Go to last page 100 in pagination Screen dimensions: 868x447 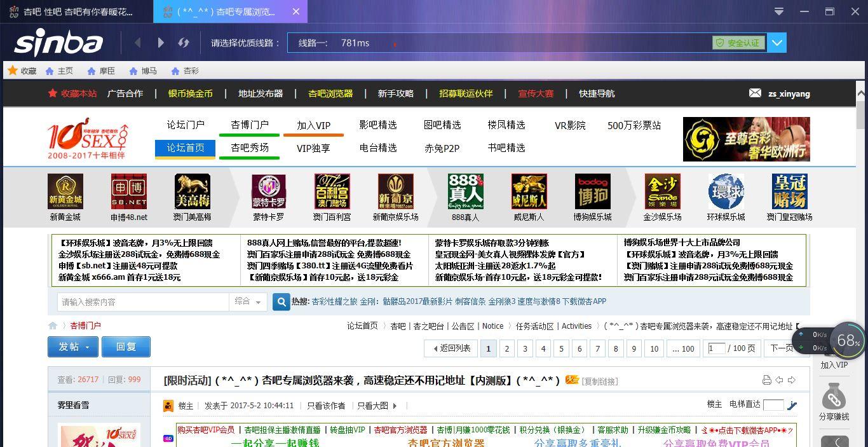tap(683, 348)
